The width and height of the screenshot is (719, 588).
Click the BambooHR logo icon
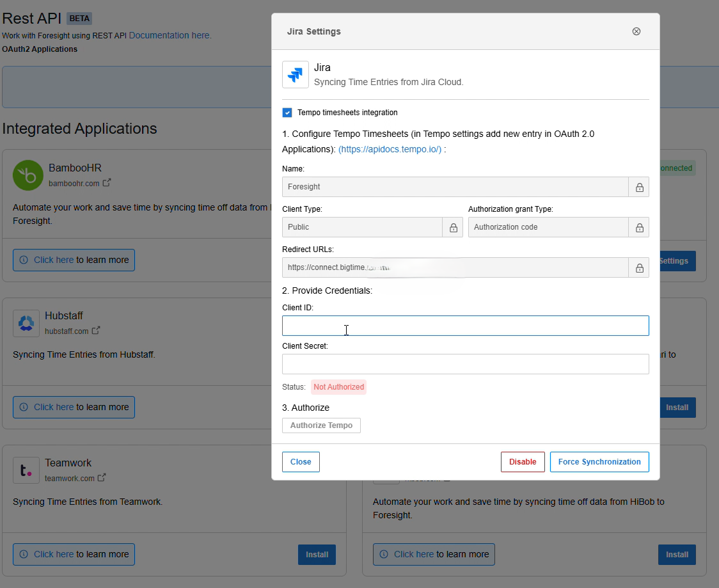[28, 175]
